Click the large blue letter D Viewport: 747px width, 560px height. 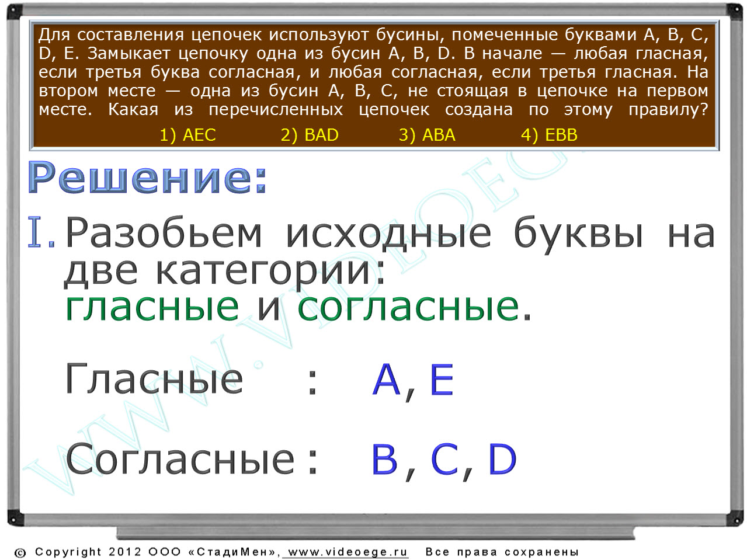[x=502, y=459]
